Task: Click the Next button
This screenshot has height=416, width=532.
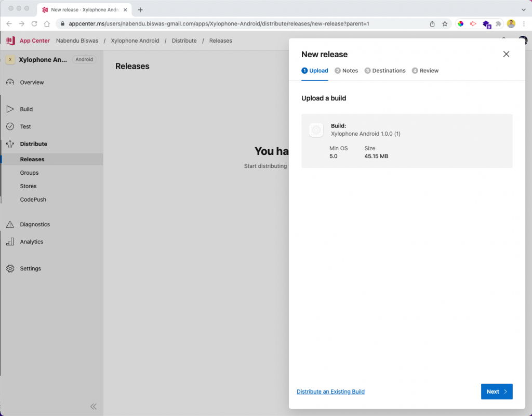Action: (497, 392)
